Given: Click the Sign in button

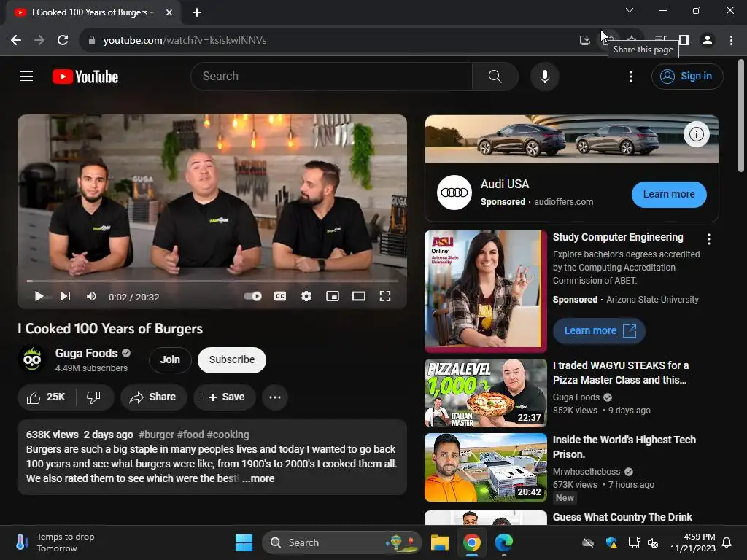Looking at the screenshot, I should tap(687, 76).
